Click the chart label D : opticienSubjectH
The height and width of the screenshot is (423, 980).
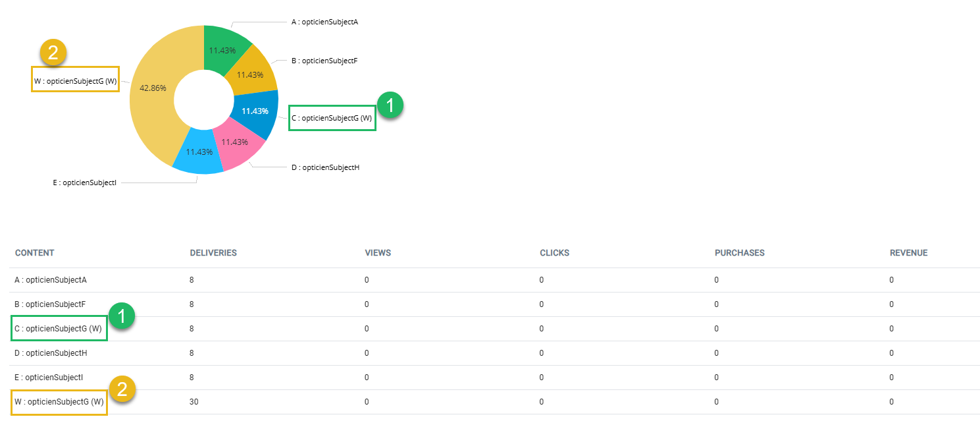tap(325, 167)
